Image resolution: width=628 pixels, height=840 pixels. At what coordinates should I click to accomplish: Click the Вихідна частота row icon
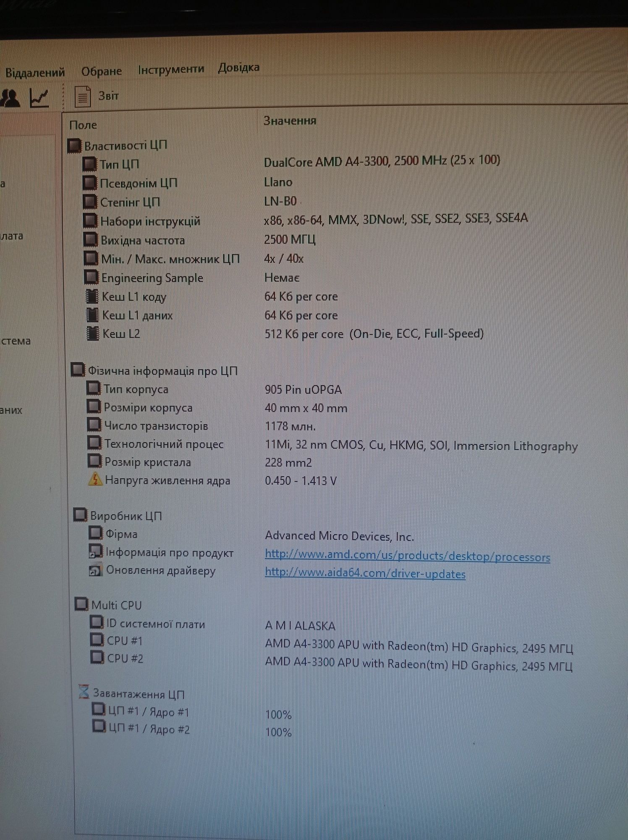91,239
